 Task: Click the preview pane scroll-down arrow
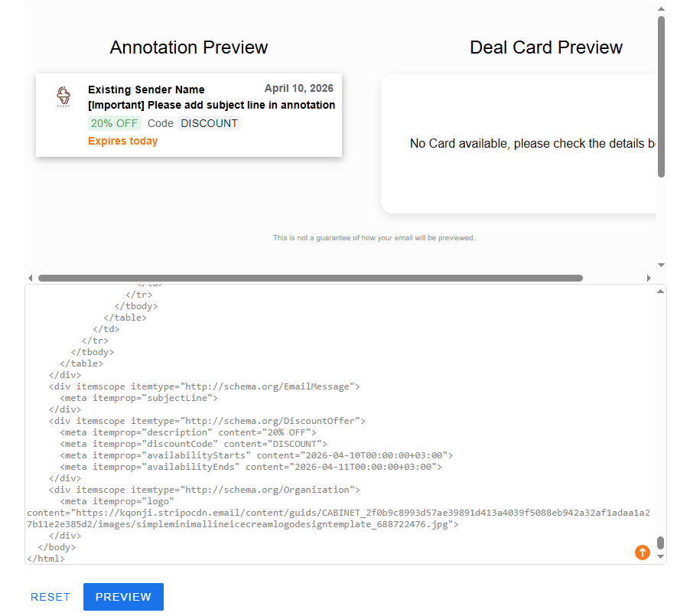click(661, 265)
